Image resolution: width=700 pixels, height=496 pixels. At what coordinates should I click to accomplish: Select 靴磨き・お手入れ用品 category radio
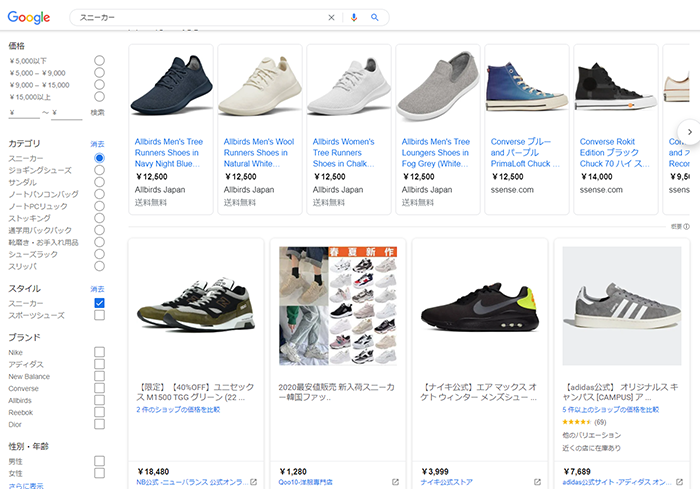click(x=99, y=242)
